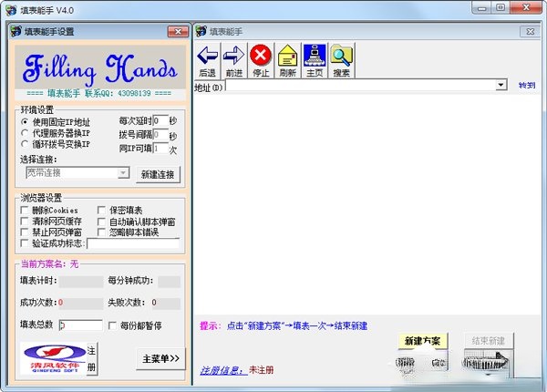The image size is (547, 392).
Task: Click the 每次延时 seconds input field
Action: coord(160,121)
